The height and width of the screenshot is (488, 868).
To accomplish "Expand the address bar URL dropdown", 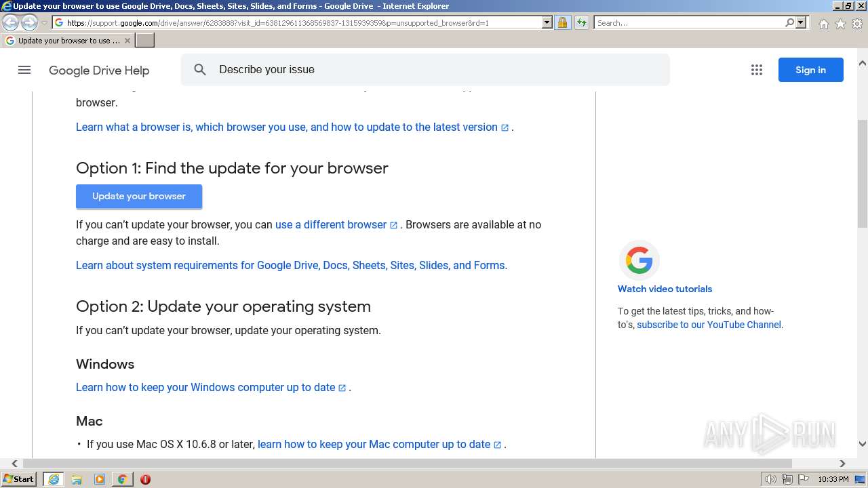I will tap(547, 22).
